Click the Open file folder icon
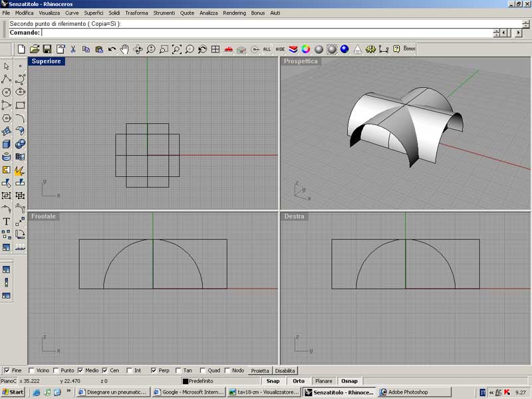 click(x=35, y=49)
